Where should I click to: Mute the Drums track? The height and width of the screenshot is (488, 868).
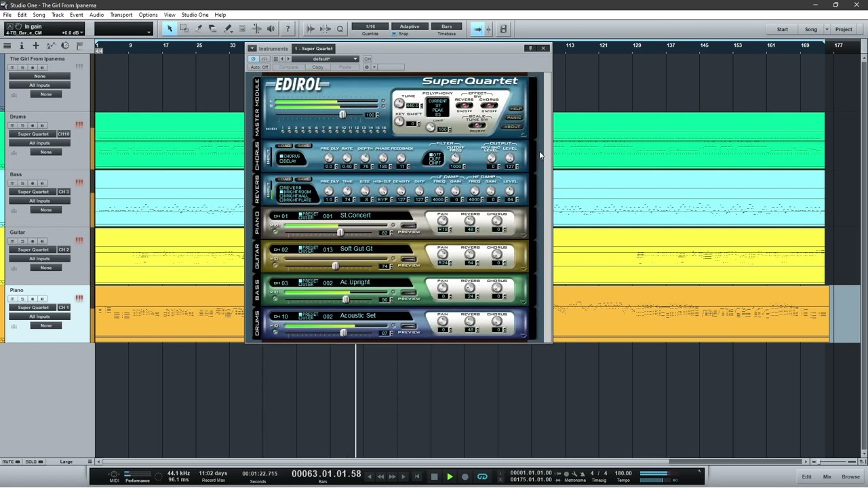12,125
